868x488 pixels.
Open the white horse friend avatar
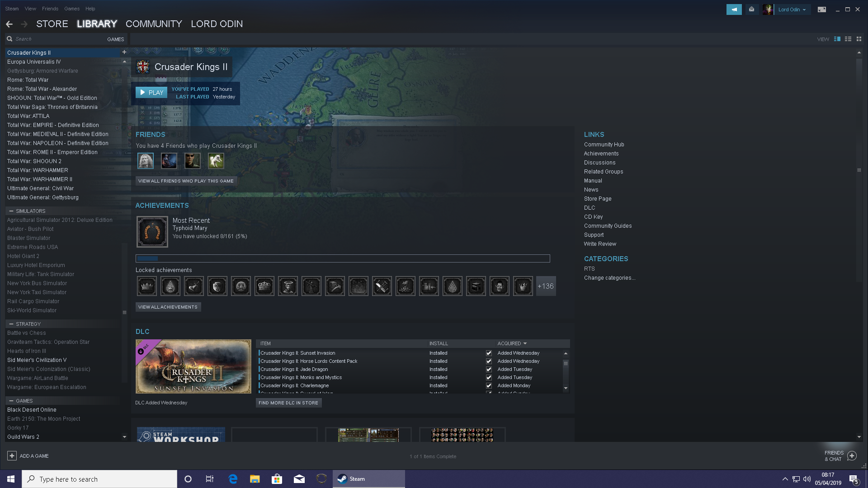coord(216,161)
